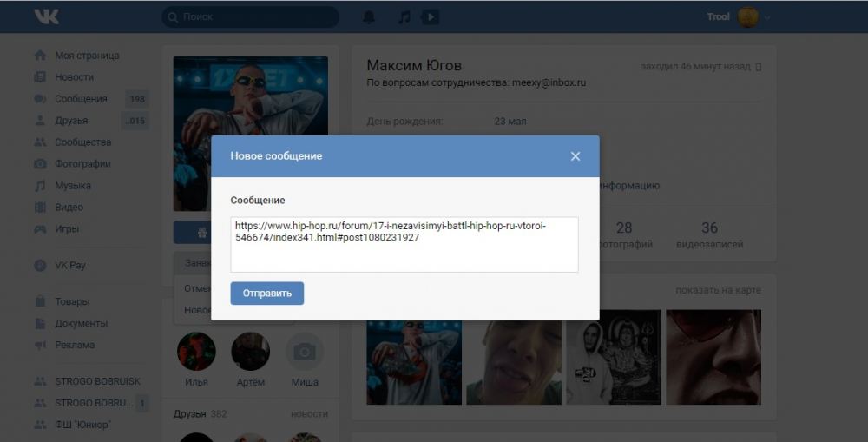The height and width of the screenshot is (442, 868).
Task: Click the chat bubble icon beside Сообщения
Action: click(x=40, y=99)
